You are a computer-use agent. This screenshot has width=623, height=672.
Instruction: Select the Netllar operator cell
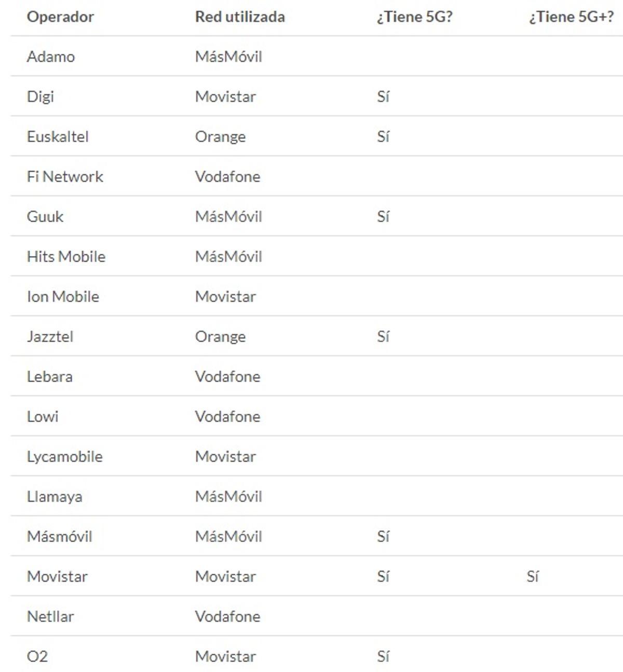pos(50,616)
